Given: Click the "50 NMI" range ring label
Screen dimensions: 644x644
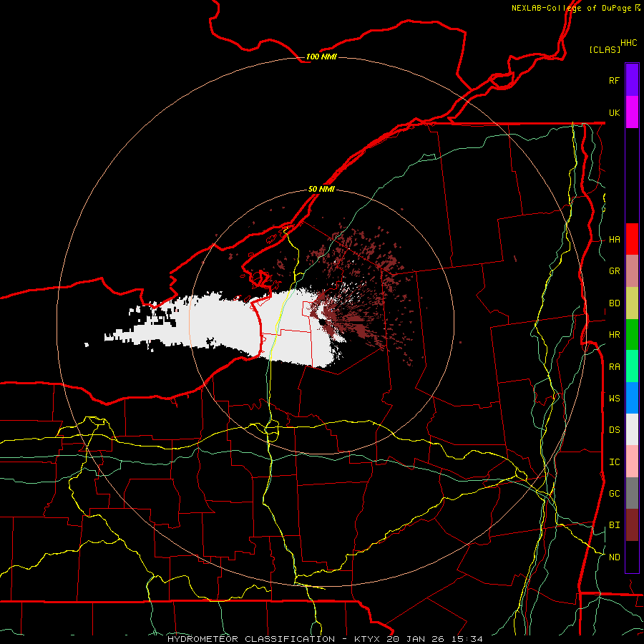Looking at the screenshot, I should 321,190.
